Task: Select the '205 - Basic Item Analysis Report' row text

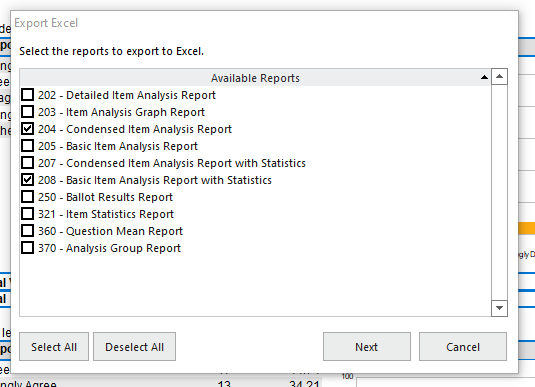Action: 118,146
